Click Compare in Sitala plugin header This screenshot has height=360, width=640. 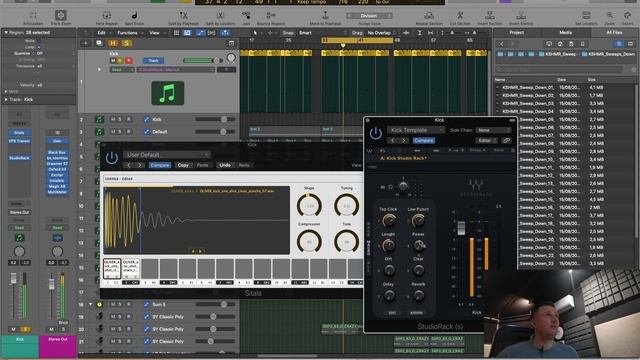[x=160, y=165]
